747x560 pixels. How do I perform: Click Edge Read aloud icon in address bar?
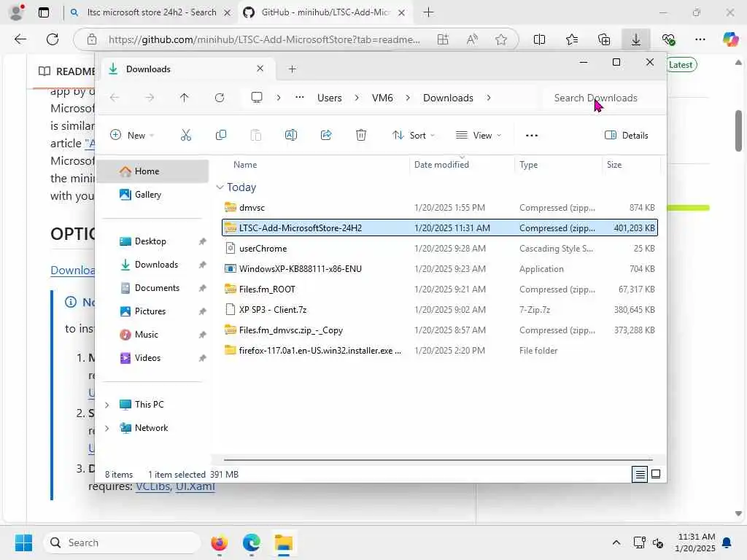[x=472, y=39]
